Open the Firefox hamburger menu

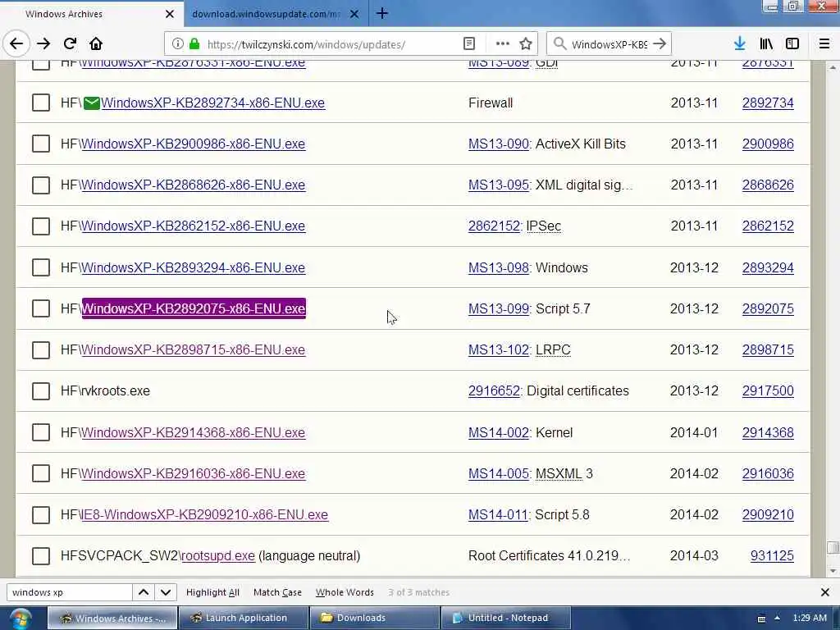point(824,44)
